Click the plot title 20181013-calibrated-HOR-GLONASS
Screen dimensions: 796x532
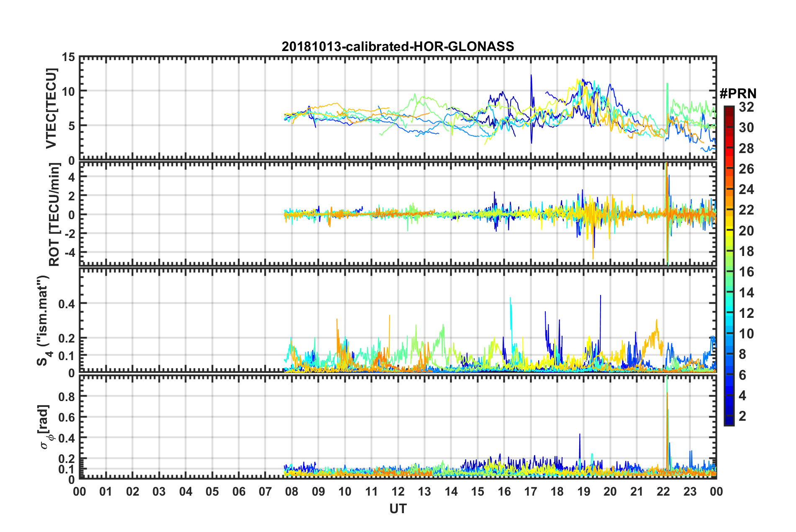pyautogui.click(x=398, y=46)
